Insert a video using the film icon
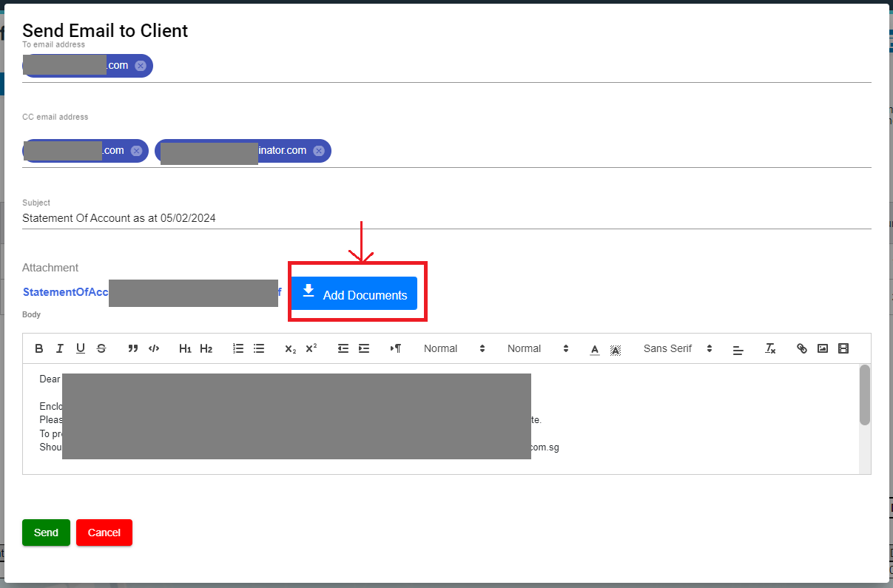Viewport: 893px width, 588px height. click(x=843, y=348)
